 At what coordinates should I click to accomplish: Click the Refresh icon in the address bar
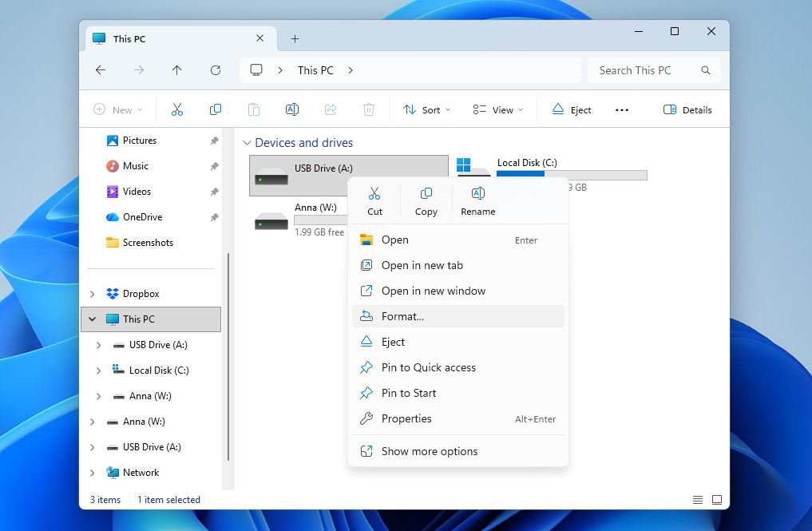coord(216,70)
